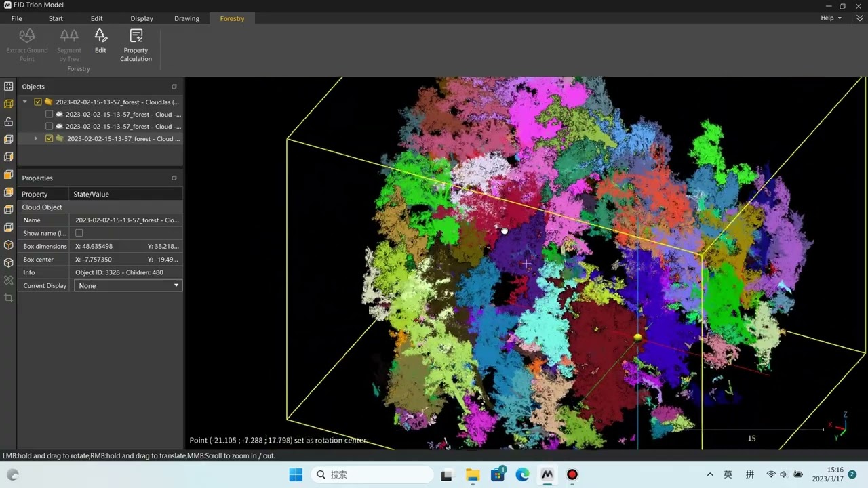The height and width of the screenshot is (488, 868).
Task: Switch to the Drawing ribbon tab
Action: point(186,18)
